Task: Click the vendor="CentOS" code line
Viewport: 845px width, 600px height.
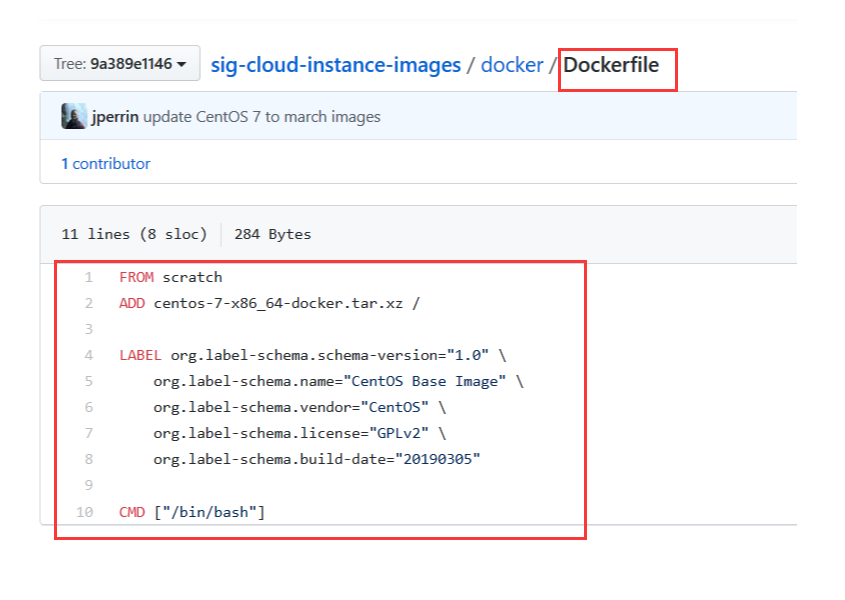Action: pos(300,407)
